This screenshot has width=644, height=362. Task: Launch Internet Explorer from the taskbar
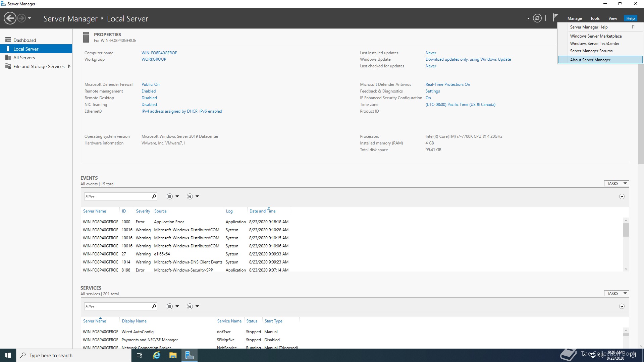[x=156, y=355]
